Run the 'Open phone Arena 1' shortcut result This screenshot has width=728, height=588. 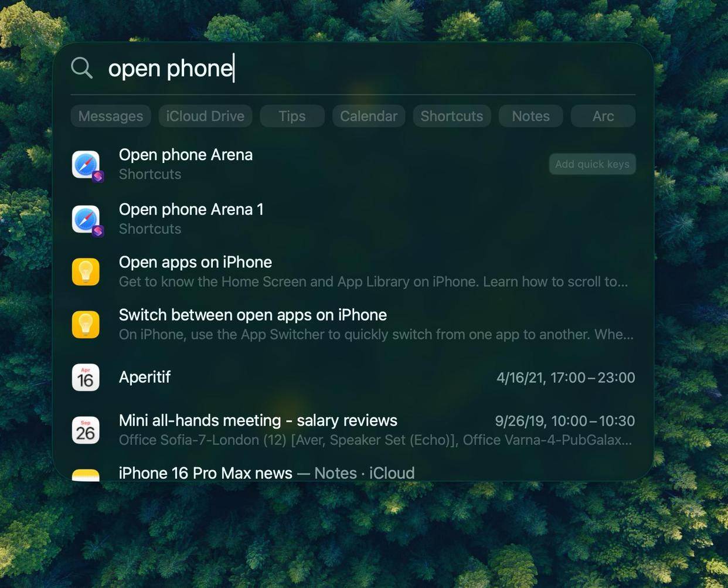[353, 219]
